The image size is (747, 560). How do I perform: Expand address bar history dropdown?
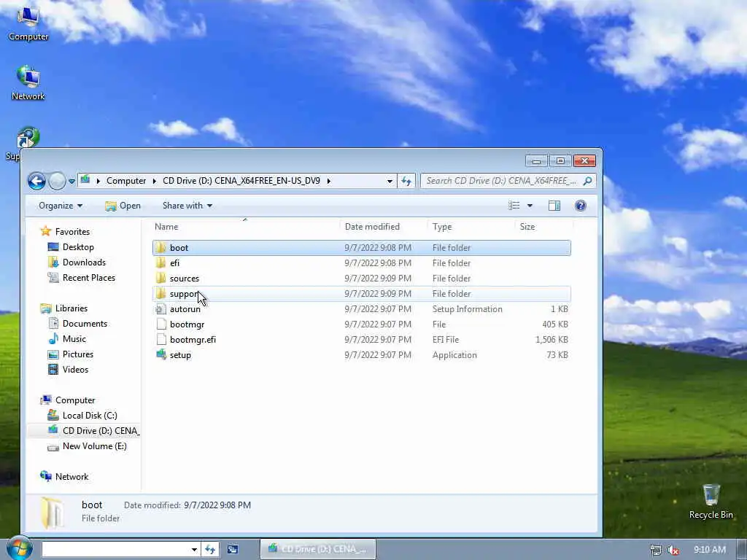coord(390,181)
